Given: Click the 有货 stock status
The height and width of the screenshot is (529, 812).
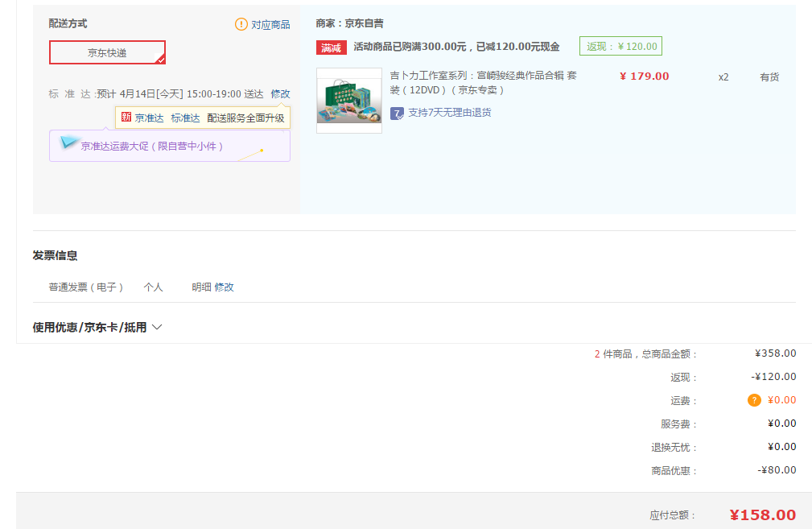Looking at the screenshot, I should 769,77.
